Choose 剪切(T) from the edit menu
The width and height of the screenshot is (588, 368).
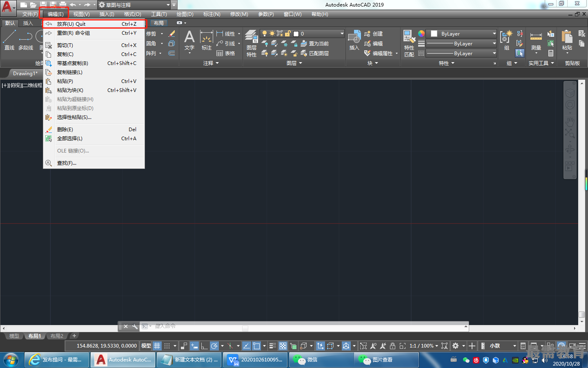94,45
